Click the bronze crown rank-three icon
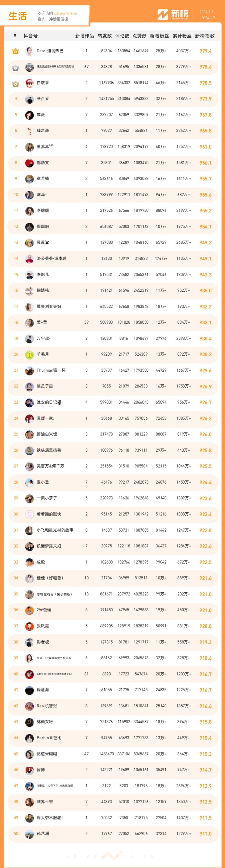The height and width of the screenshot is (868, 225). click(15, 83)
